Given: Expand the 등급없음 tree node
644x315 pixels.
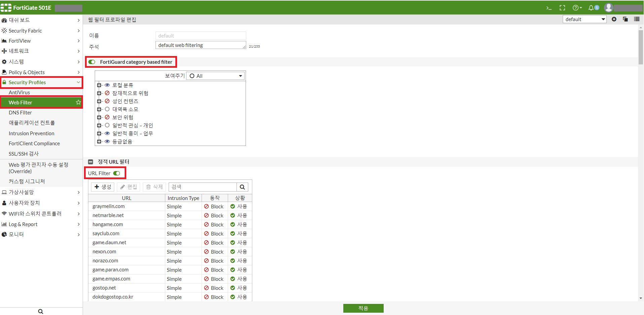Looking at the screenshot, I should tap(99, 142).
